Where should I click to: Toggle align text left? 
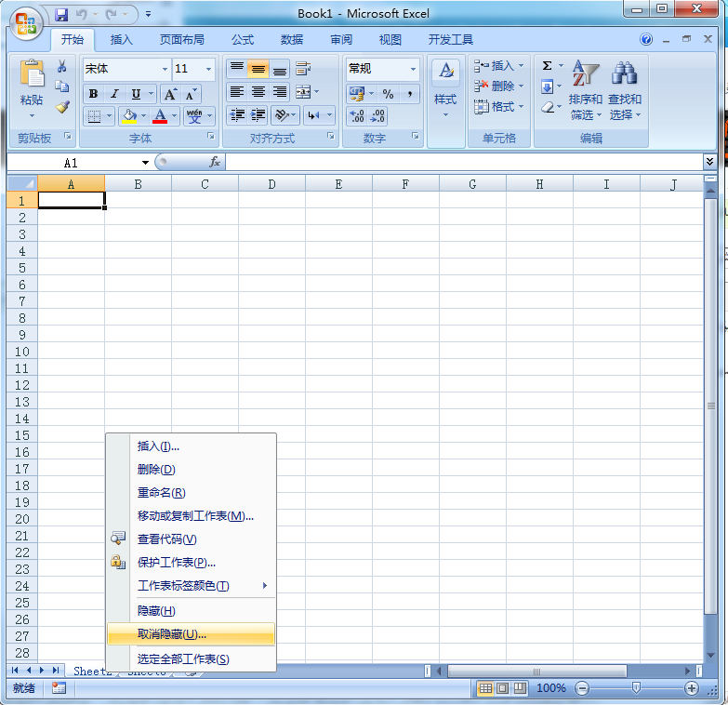pyautogui.click(x=237, y=92)
